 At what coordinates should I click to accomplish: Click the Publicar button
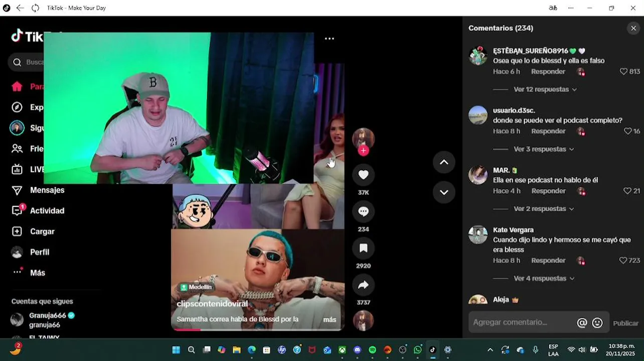[626, 323]
